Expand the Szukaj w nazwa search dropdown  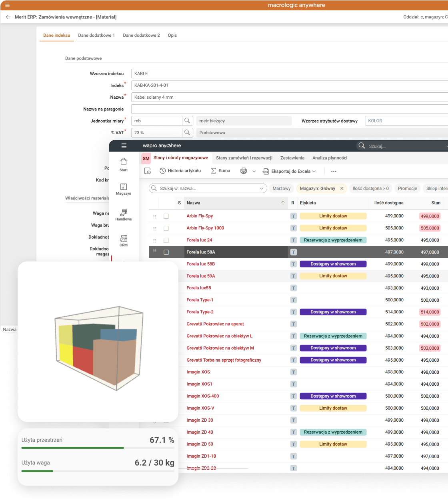(262, 188)
